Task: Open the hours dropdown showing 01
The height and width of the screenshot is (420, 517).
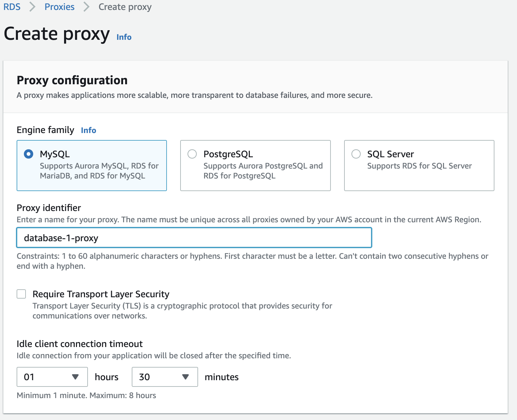Action: 52,377
